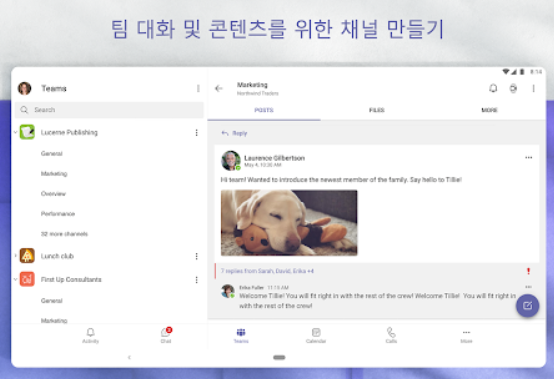Click the Laurence Gilbertson author name

pos(275,158)
